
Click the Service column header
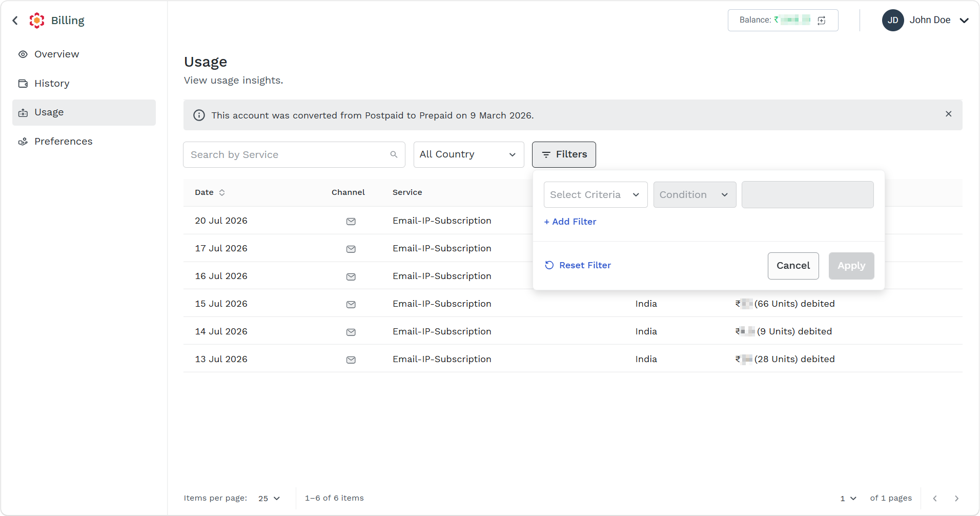[407, 192]
